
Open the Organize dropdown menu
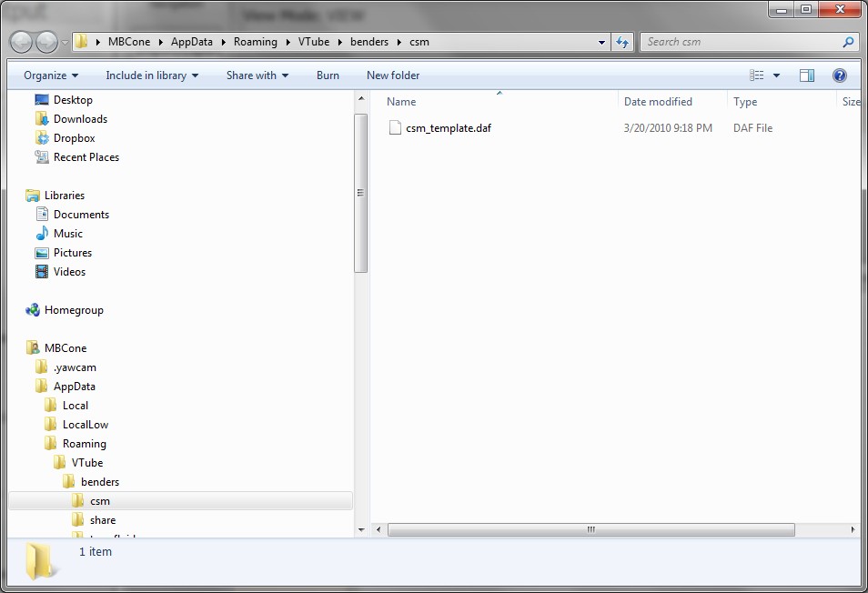tap(51, 75)
